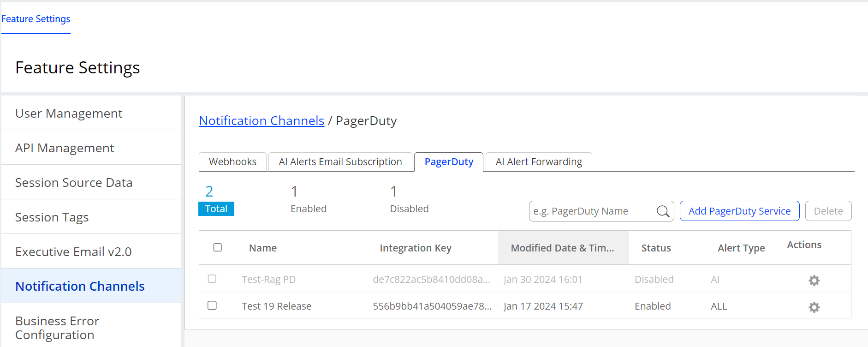The width and height of the screenshot is (868, 347).
Task: Open gear actions for Test-Rag PD
Action: click(x=814, y=281)
